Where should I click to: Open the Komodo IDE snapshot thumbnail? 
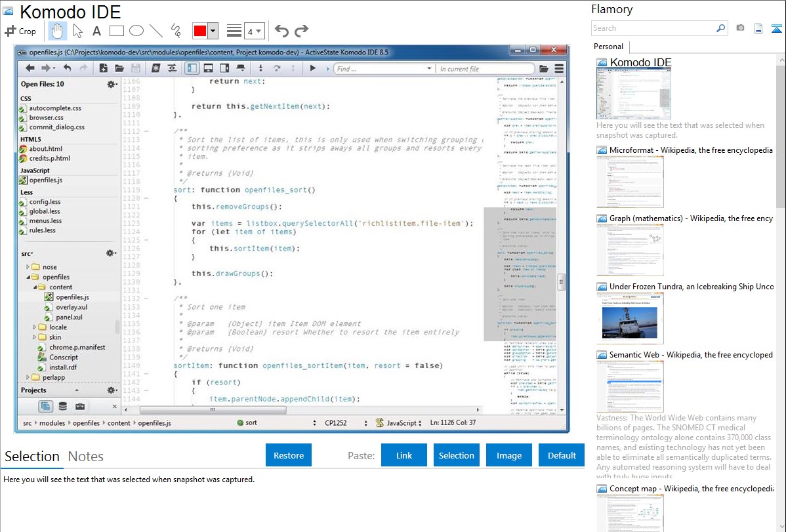tap(634, 94)
